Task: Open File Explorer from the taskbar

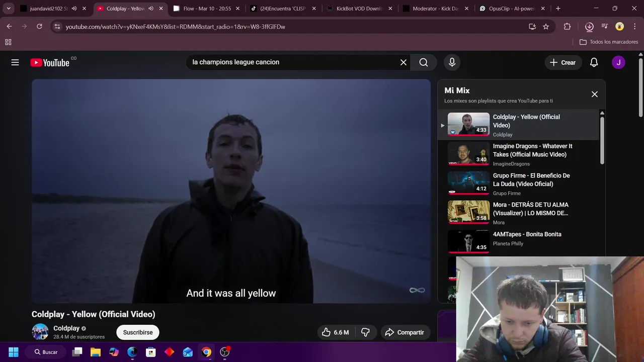Action: pyautogui.click(x=96, y=352)
